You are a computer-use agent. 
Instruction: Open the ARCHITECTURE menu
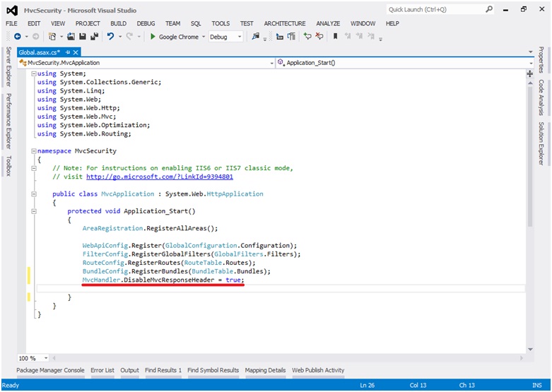(x=285, y=23)
